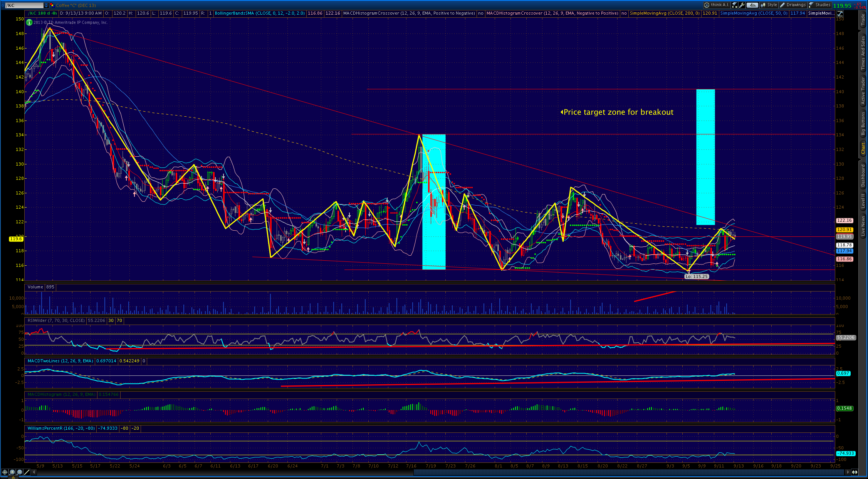Click the truncated SimpleMovi... study label
This screenshot has height=479, width=868.
pyautogui.click(x=821, y=13)
